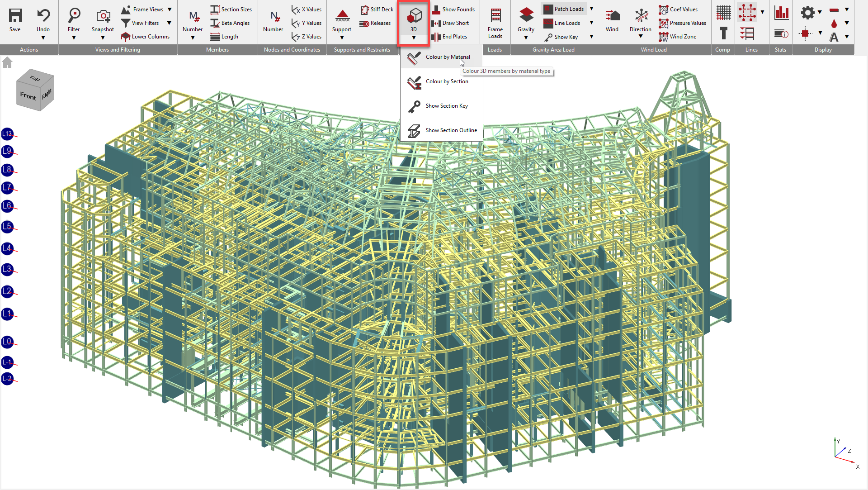The height and width of the screenshot is (490, 868).
Task: Click the Undo arrow icon
Action: (x=43, y=15)
